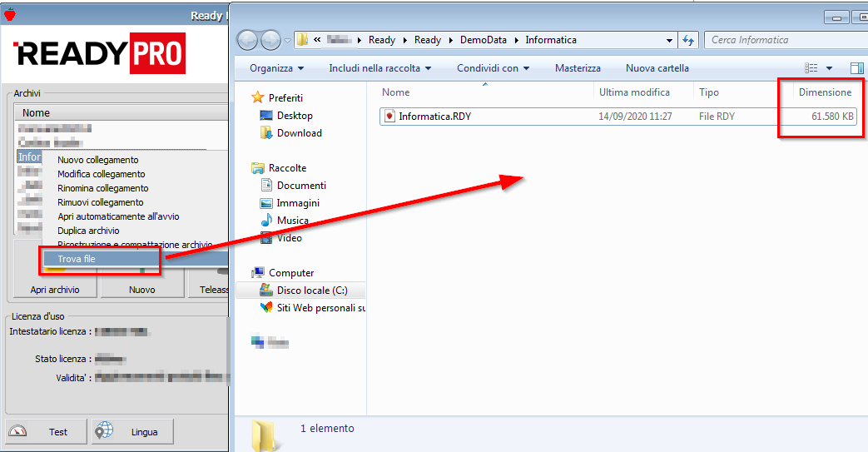Click the address bar folder icon
This screenshot has width=868, height=452.
302,39
